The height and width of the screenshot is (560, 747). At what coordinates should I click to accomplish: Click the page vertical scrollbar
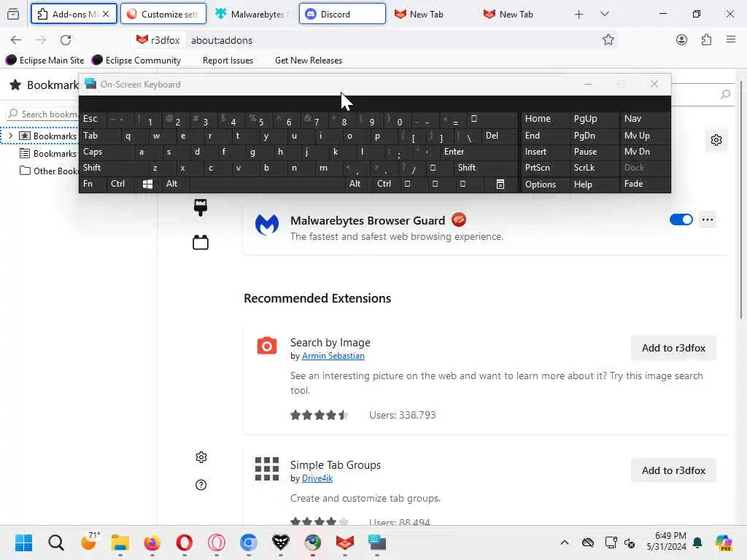point(741,200)
